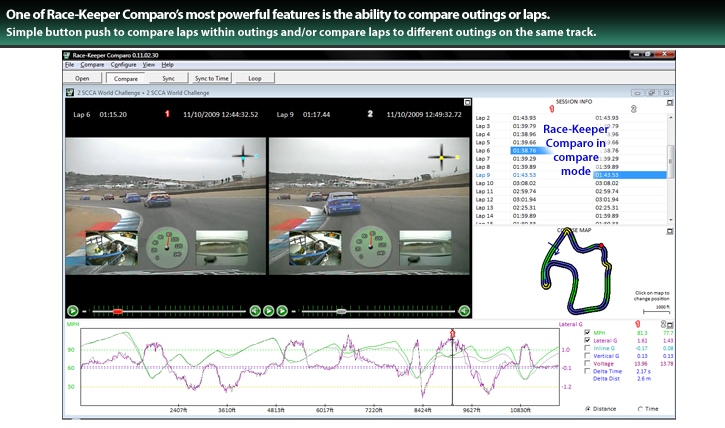Open the View menu

click(x=148, y=64)
